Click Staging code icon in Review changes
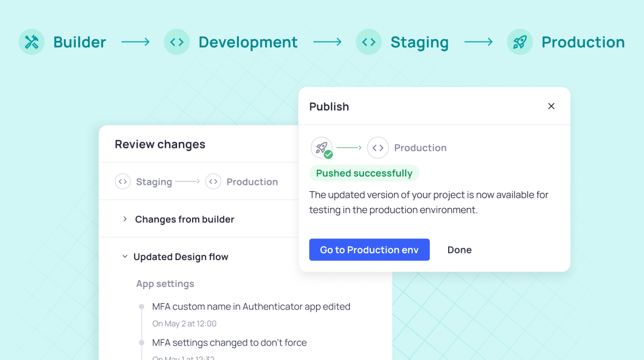Screen dimensions: 644x360 [123, 182]
